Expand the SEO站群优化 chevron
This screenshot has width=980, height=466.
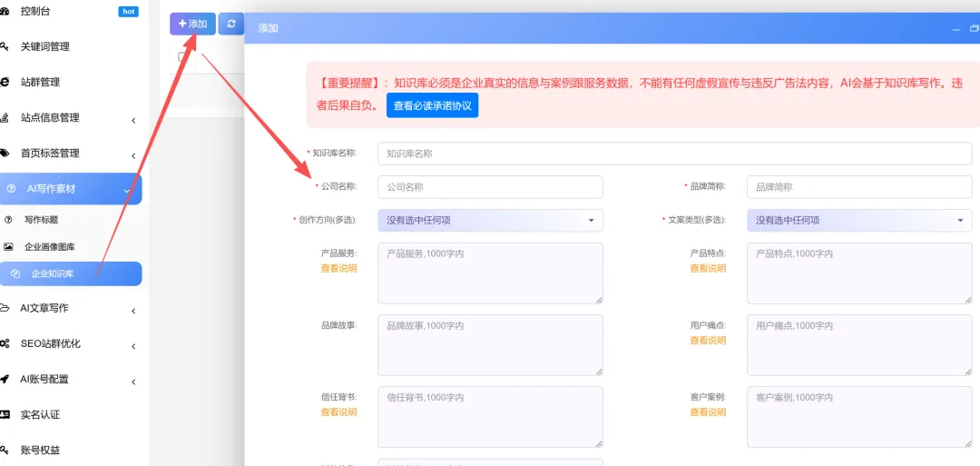(133, 346)
